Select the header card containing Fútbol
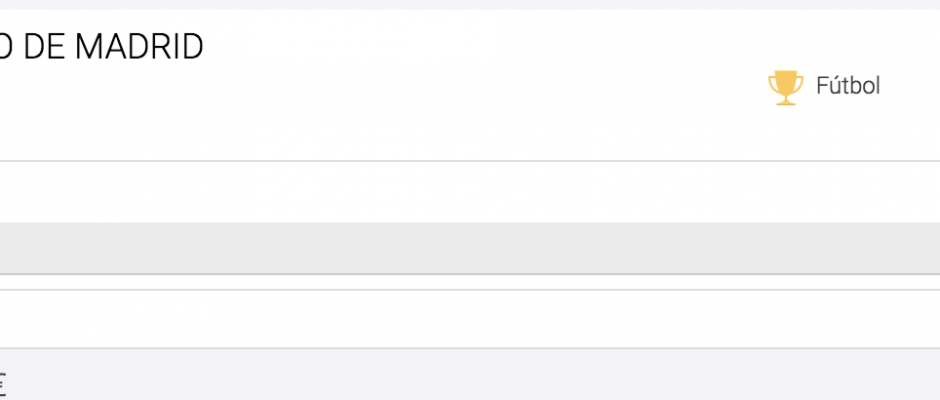This screenshot has height=400, width=940. tap(470, 85)
